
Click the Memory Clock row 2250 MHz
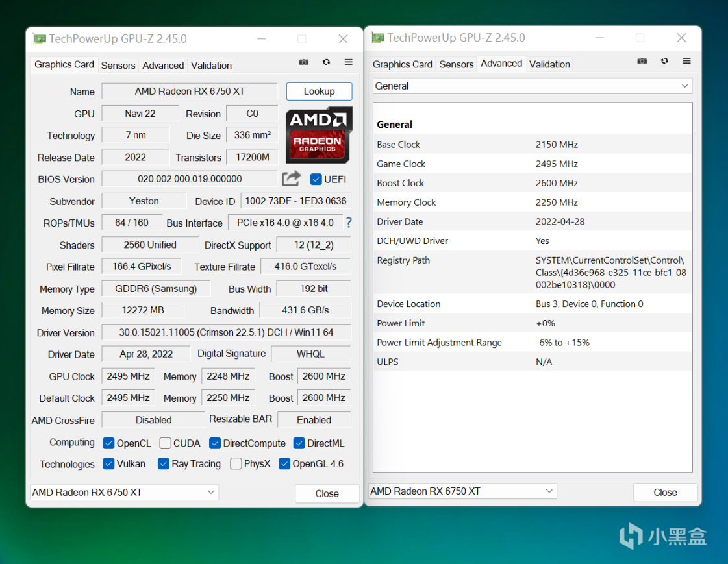(x=533, y=202)
